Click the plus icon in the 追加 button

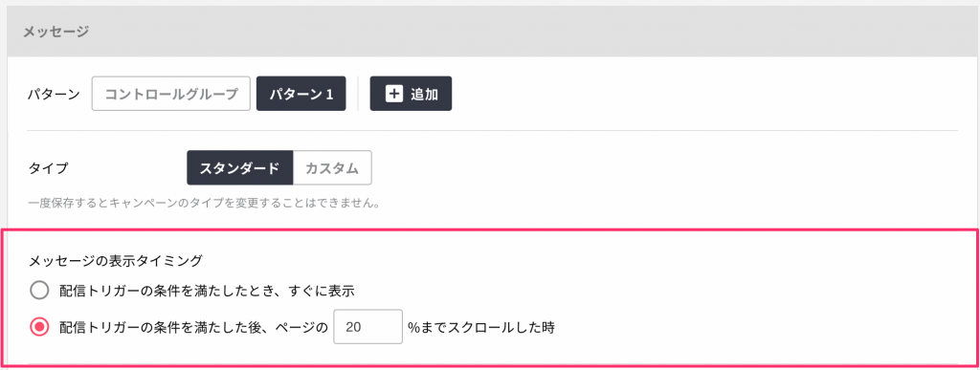(393, 95)
